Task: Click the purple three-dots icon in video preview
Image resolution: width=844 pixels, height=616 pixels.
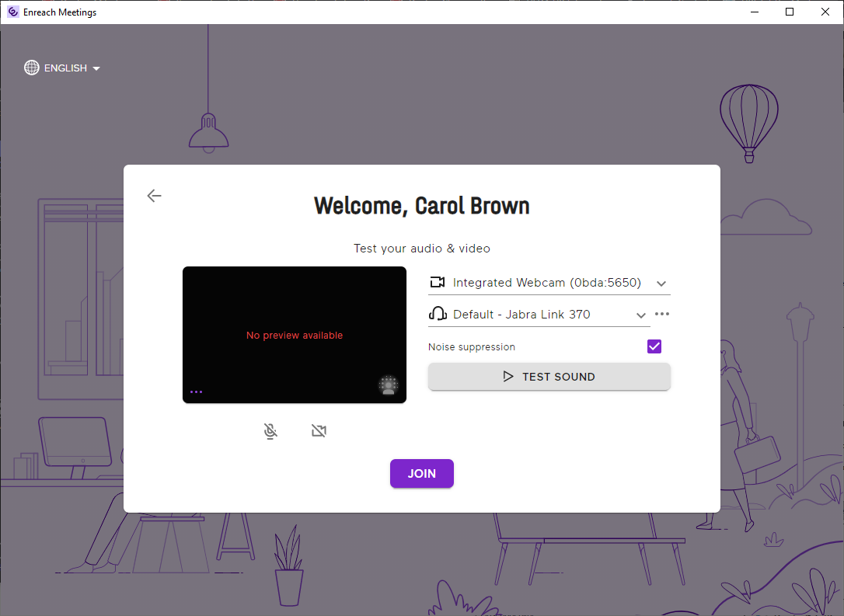Action: 196,392
